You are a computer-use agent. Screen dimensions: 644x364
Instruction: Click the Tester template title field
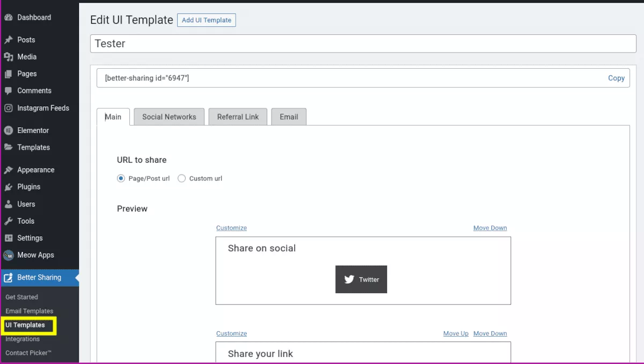363,43
